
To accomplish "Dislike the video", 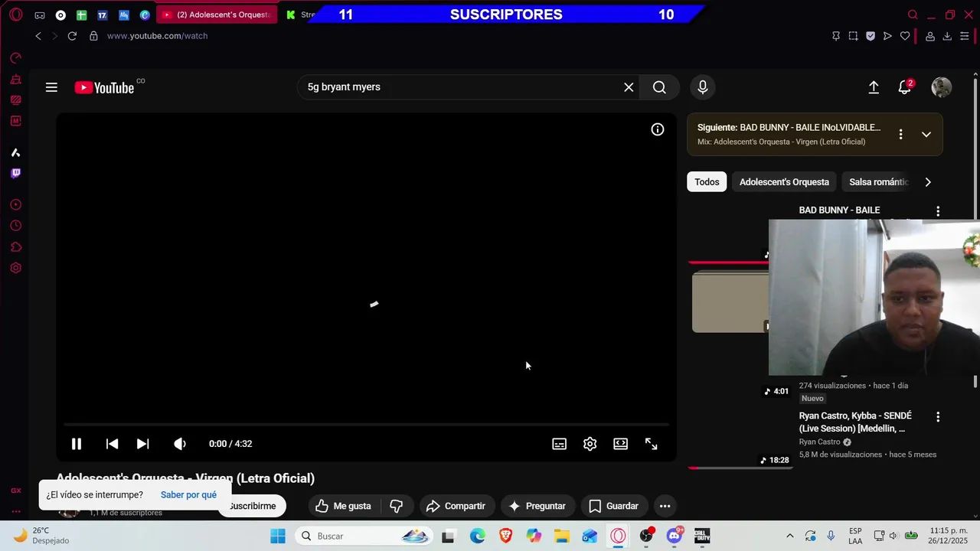I will pyautogui.click(x=397, y=506).
